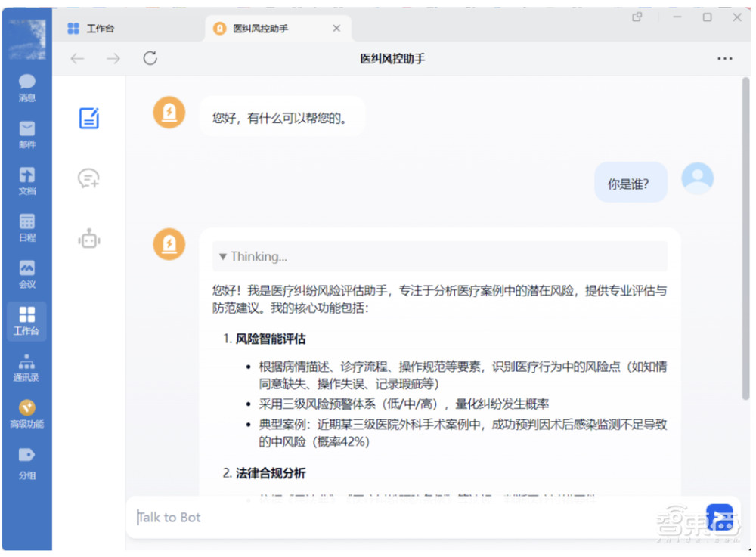Click inside the Talk to Bot input field

(x=302, y=517)
